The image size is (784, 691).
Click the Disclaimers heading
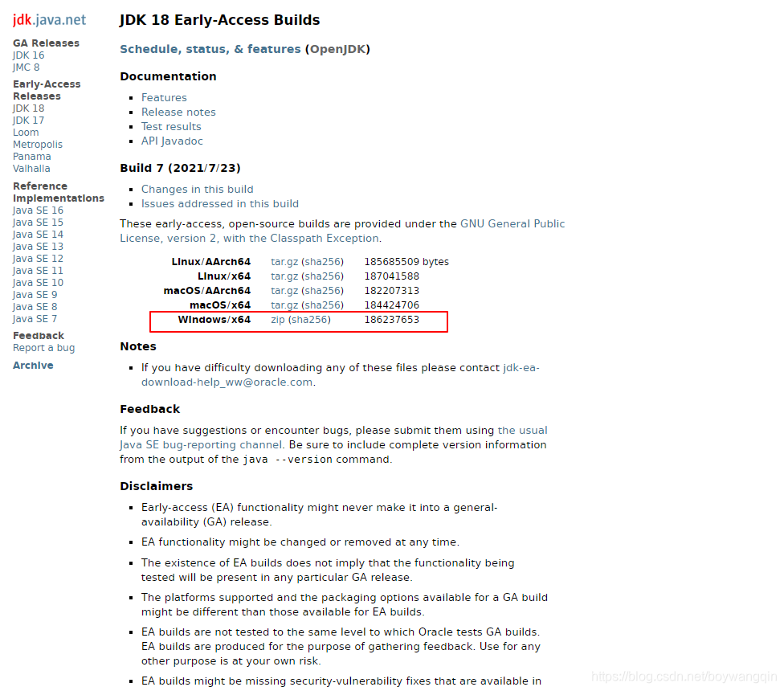[x=156, y=486]
